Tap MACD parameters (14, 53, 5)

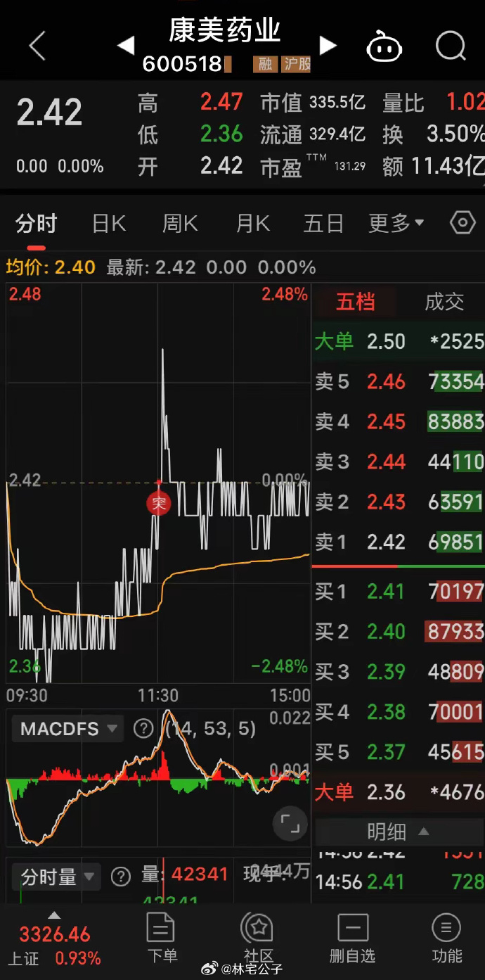[210, 728]
